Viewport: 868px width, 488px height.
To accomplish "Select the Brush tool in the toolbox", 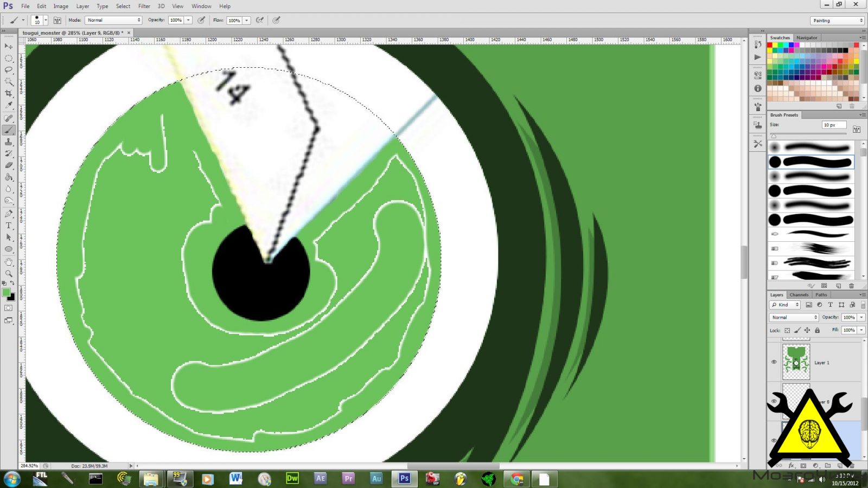I will [x=9, y=130].
